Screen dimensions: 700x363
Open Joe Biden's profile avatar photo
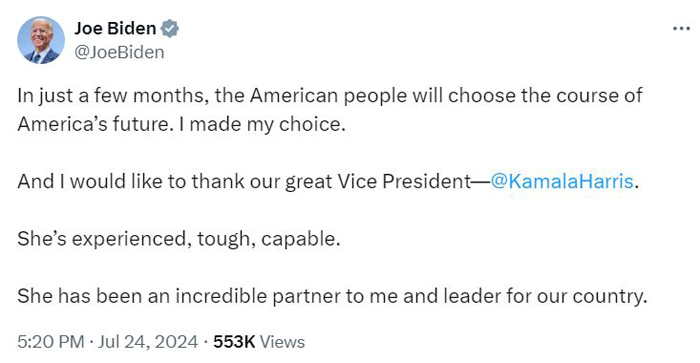(41, 40)
